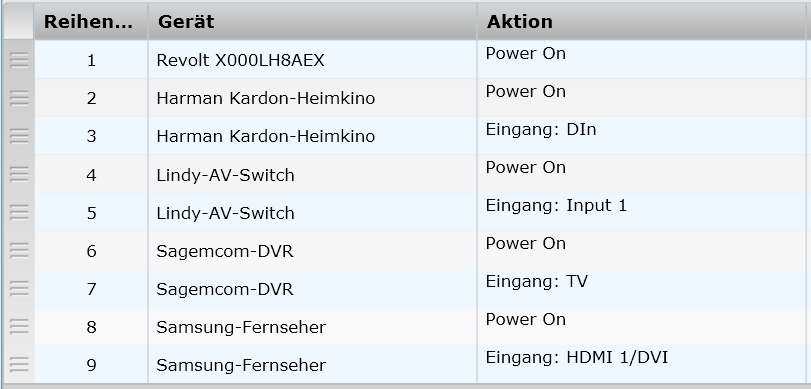Click drag handle icon for row 5
Image resolution: width=811 pixels, height=389 pixels.
[19, 212]
